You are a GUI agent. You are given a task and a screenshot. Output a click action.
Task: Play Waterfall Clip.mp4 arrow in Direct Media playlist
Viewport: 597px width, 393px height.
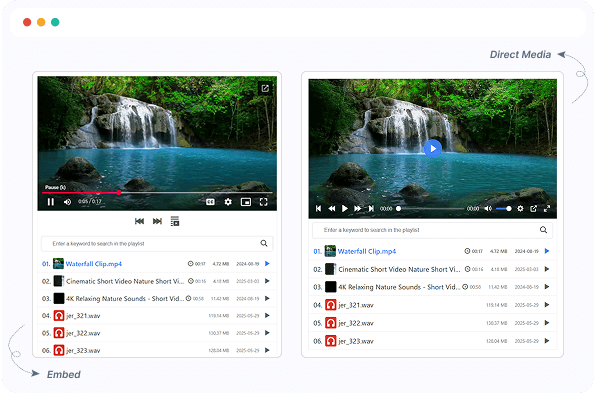point(547,251)
